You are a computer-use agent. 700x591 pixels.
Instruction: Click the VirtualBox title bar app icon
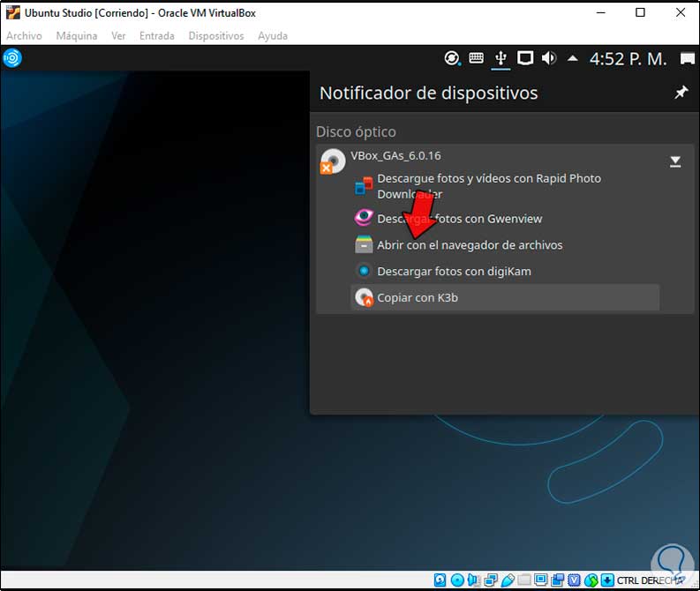pyautogui.click(x=13, y=12)
